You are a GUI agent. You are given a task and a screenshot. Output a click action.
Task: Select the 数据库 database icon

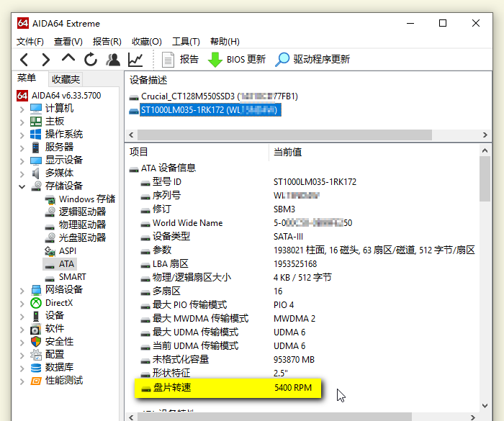pyautogui.click(x=36, y=367)
